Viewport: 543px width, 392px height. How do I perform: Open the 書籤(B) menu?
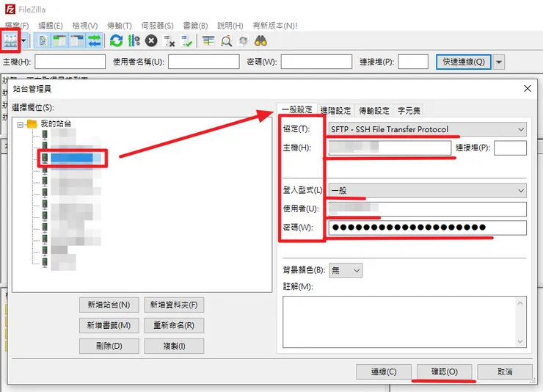coord(195,26)
